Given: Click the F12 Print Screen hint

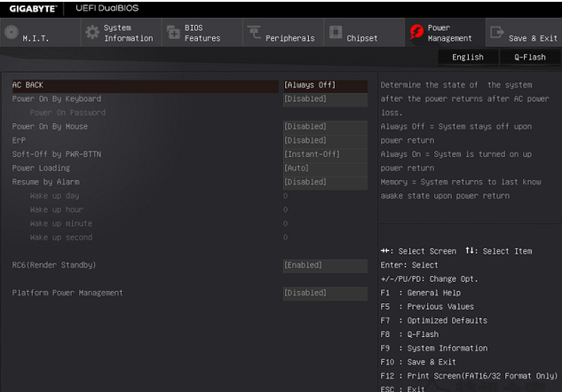Looking at the screenshot, I should (469, 376).
